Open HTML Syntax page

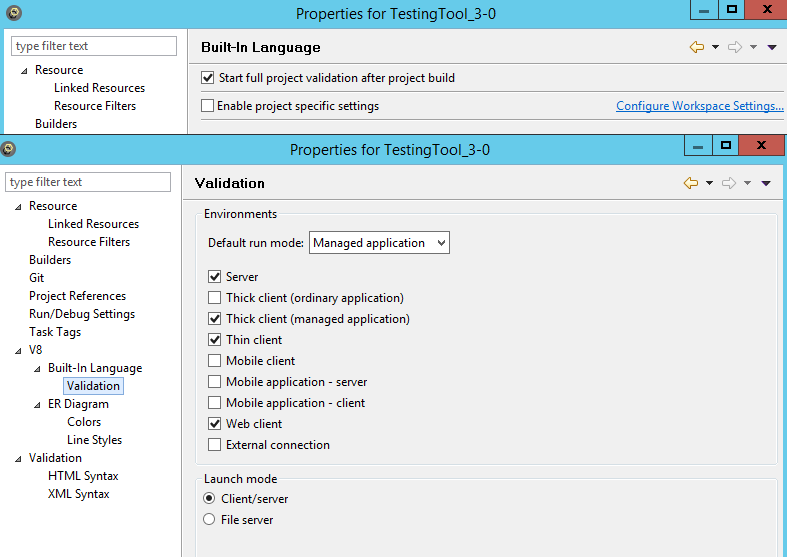83,476
